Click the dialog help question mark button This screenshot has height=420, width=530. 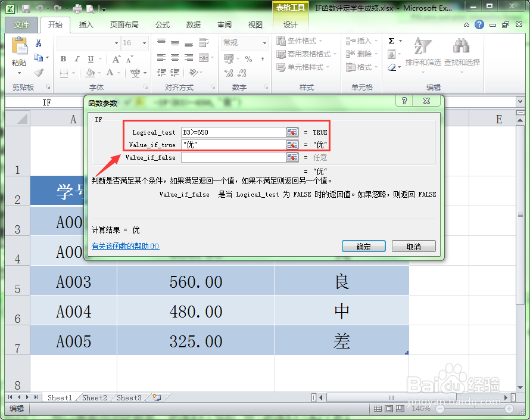(x=404, y=101)
